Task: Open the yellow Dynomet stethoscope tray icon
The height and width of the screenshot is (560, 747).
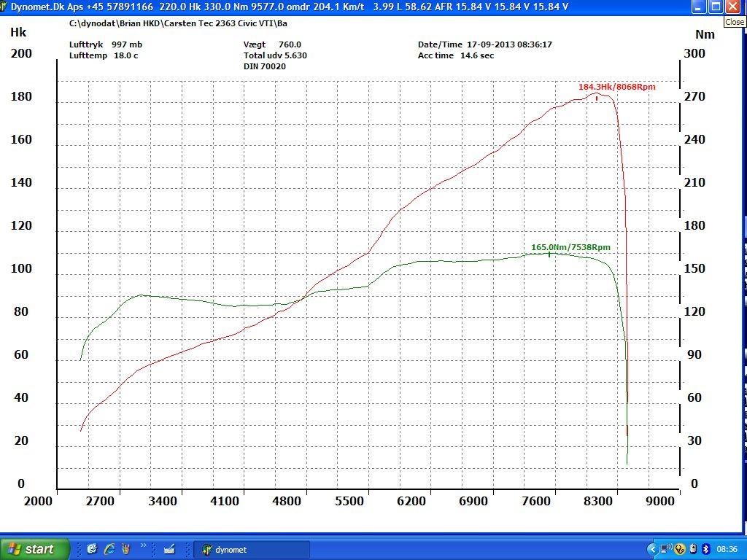Action: tap(679, 549)
